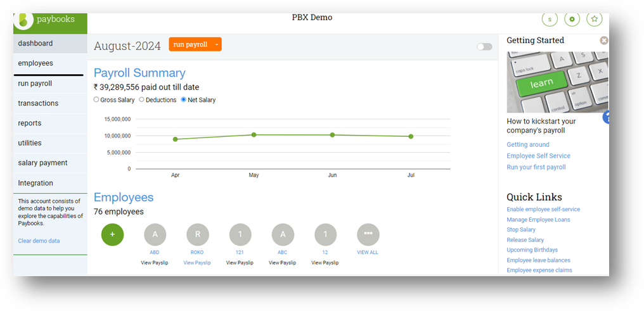
Task: Select the Gross Salary radio button
Action: tap(96, 99)
